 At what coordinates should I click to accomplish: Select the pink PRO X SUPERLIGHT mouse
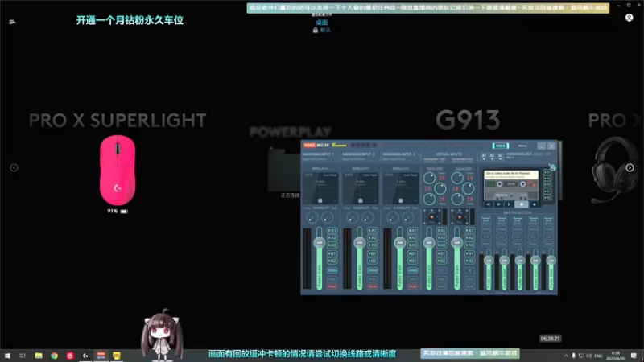(x=118, y=171)
